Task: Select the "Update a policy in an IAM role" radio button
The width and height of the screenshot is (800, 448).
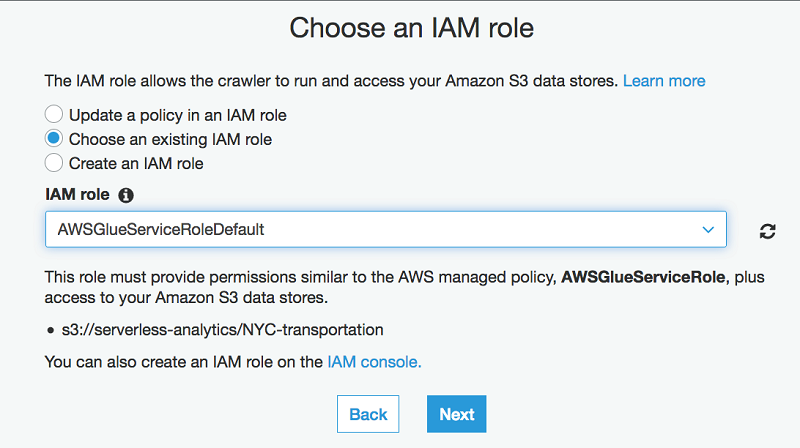Action: (x=54, y=115)
